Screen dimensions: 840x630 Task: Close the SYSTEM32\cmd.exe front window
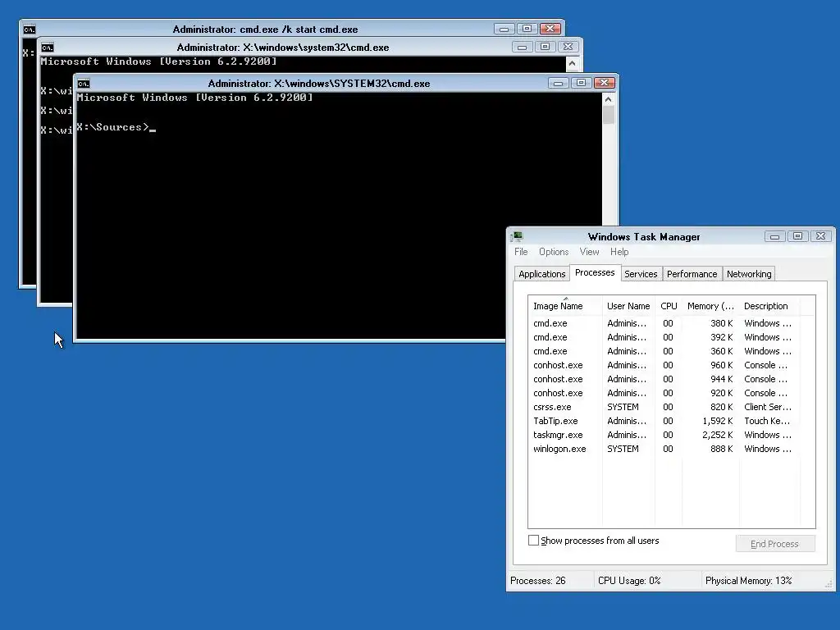605,83
